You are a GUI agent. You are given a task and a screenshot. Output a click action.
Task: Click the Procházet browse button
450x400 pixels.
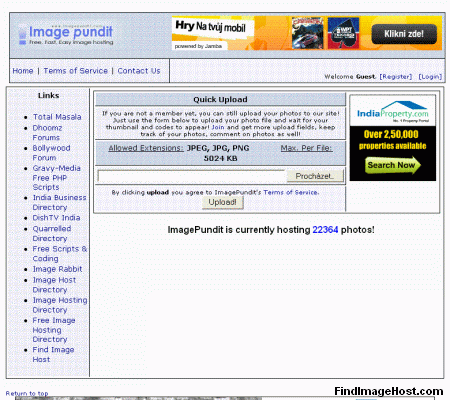(315, 176)
